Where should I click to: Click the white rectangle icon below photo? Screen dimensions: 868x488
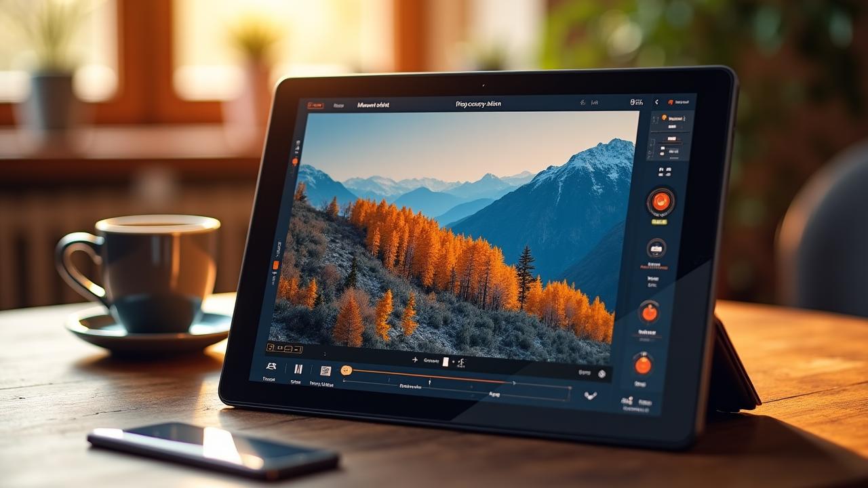(446, 362)
